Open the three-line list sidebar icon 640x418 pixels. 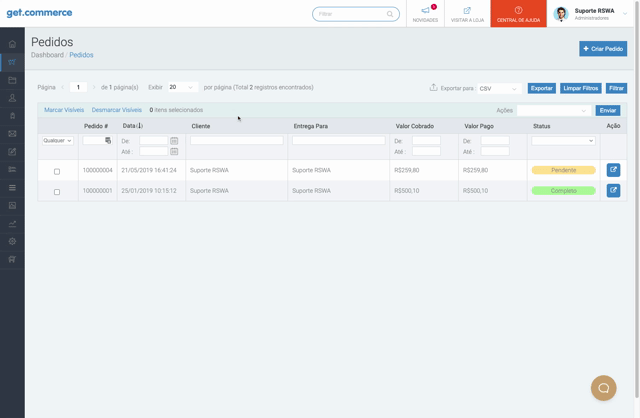pos(12,187)
